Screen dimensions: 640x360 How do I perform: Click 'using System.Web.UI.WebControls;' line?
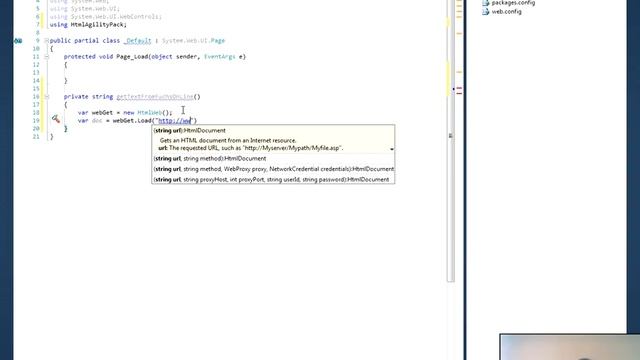[x=106, y=17]
